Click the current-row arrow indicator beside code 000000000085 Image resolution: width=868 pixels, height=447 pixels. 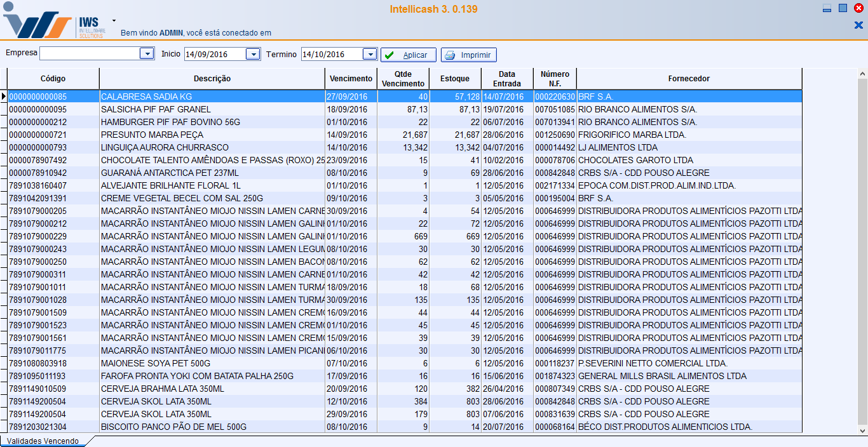pos(4,97)
